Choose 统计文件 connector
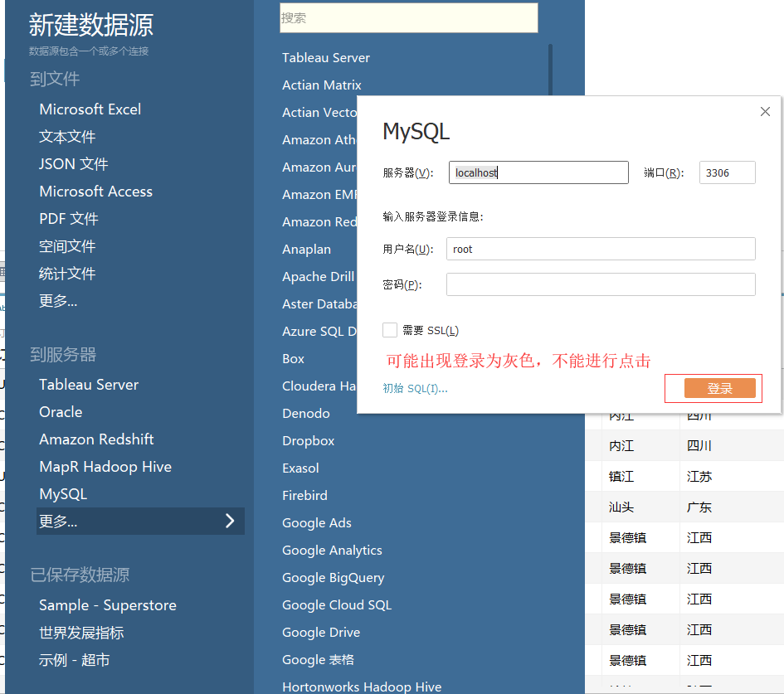The image size is (784, 694). [x=67, y=274]
